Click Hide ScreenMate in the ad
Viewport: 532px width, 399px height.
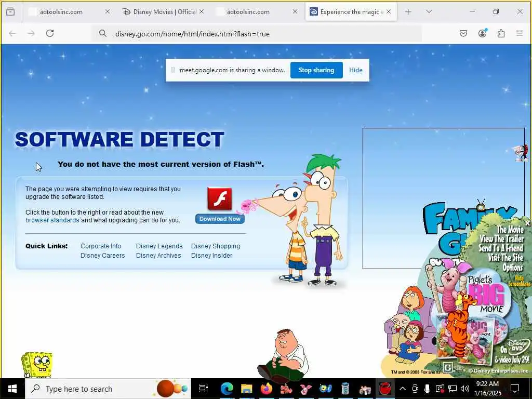point(520,281)
